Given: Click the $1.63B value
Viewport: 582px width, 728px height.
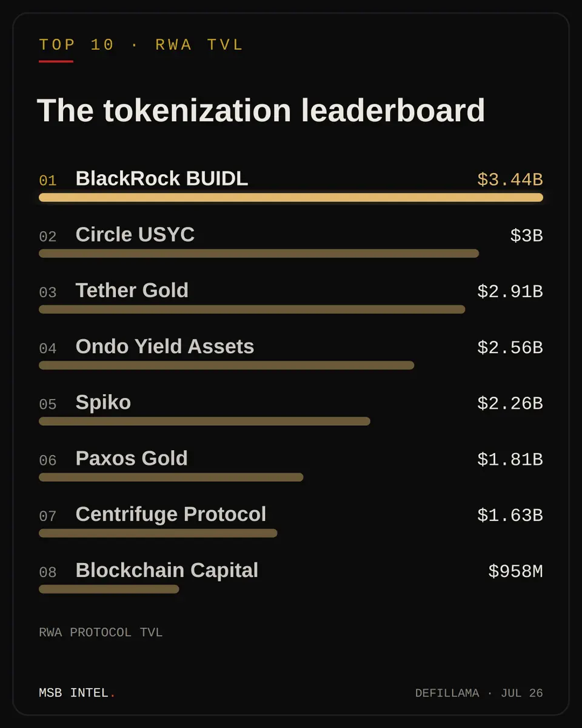Looking at the screenshot, I should coord(510,516).
